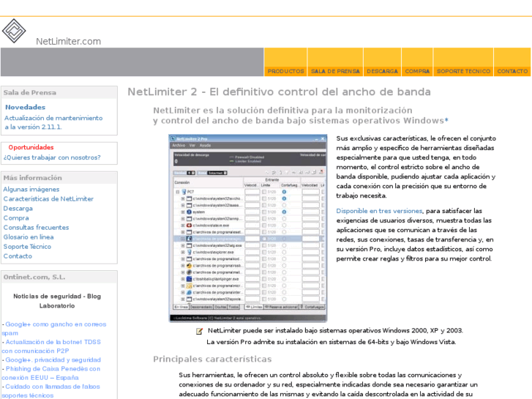Click the NetLimiter.com site title
The image size is (532, 399).
click(x=69, y=42)
